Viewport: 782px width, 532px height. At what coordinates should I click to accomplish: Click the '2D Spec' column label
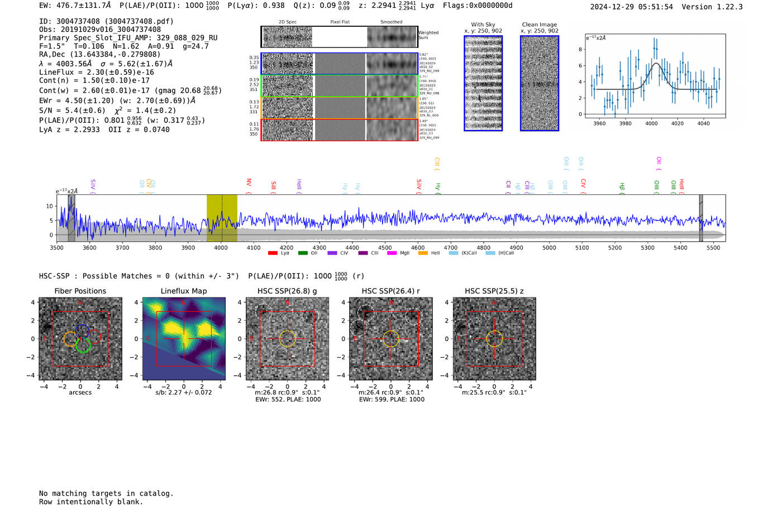(288, 22)
